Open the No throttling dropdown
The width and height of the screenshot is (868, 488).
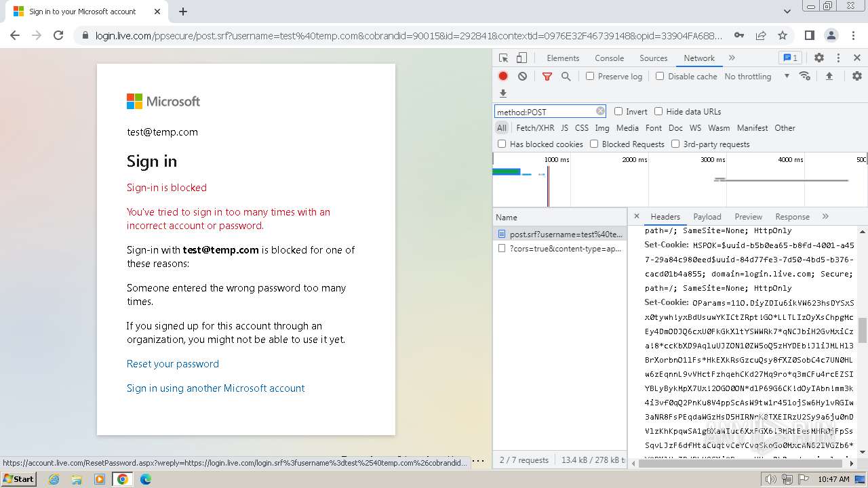757,77
